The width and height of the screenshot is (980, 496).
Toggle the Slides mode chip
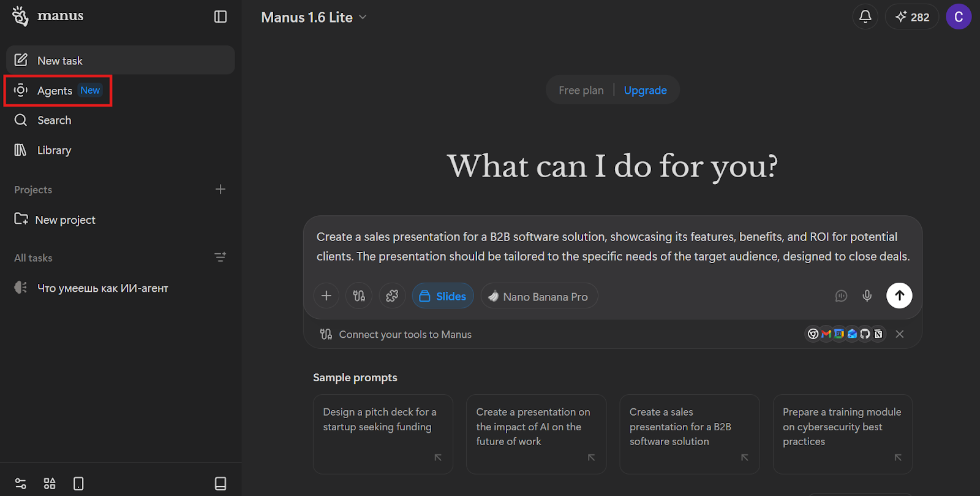pos(442,296)
